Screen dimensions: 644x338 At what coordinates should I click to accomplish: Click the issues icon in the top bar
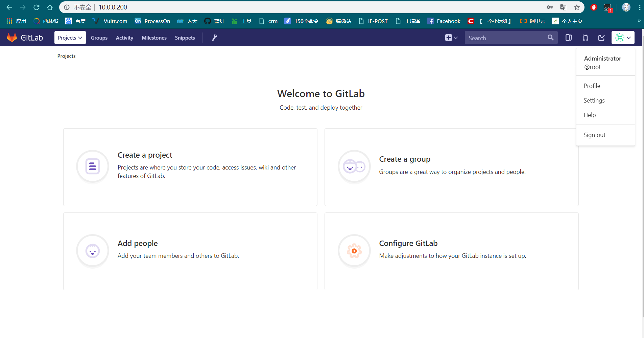569,38
